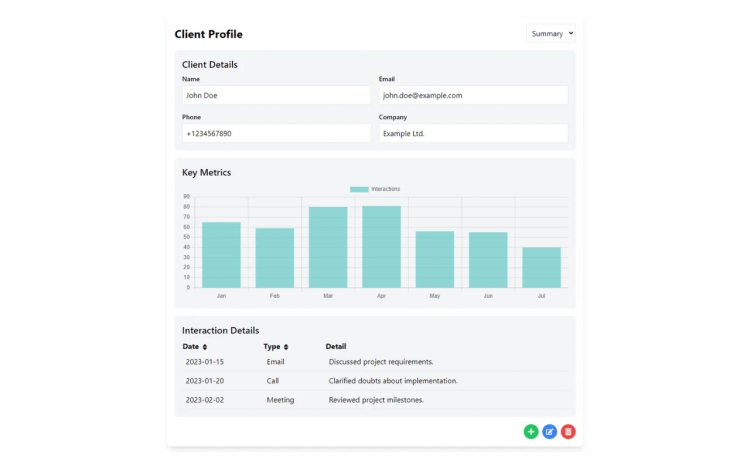The width and height of the screenshot is (750, 469).
Task: Click the Company field Example Ltd.
Action: pyautogui.click(x=474, y=133)
